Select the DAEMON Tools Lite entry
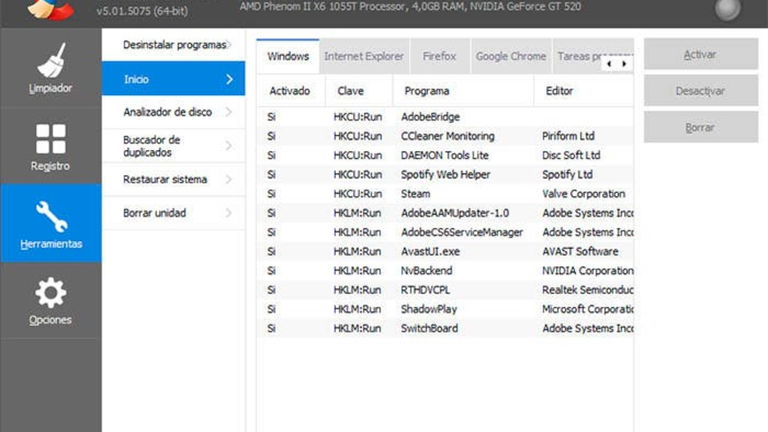Image resolution: width=768 pixels, height=432 pixels. point(445,155)
